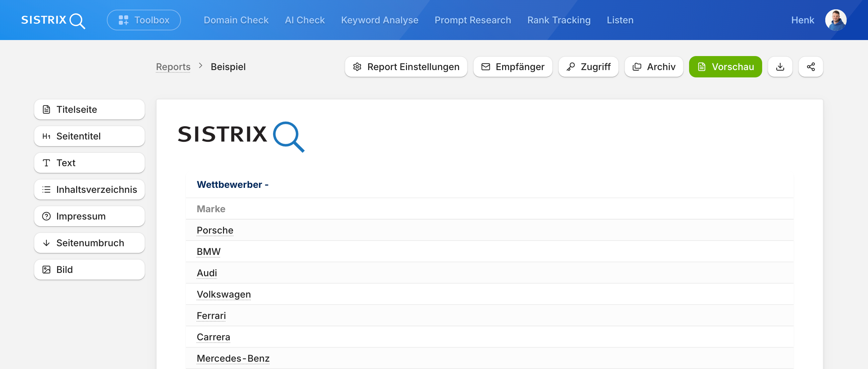Add a Text element
Screen dimensions: 868x369
[89, 162]
